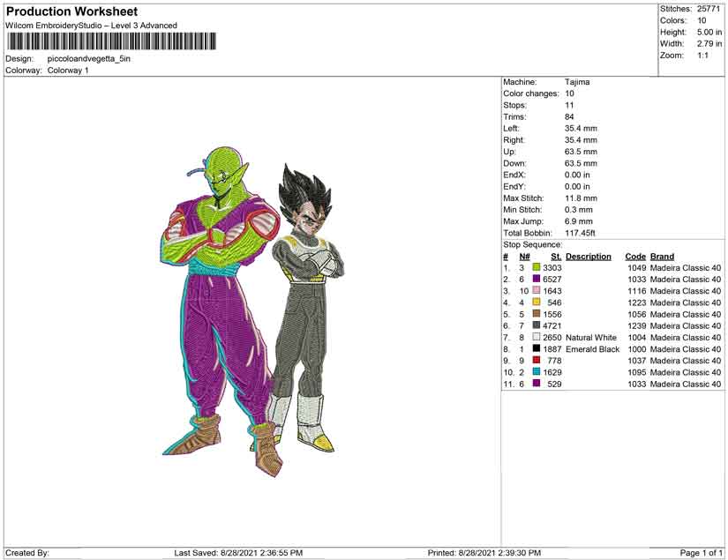Image resolution: width=728 pixels, height=560 pixels.
Task: Click the Natural White color swatch
Action: pyautogui.click(x=537, y=337)
